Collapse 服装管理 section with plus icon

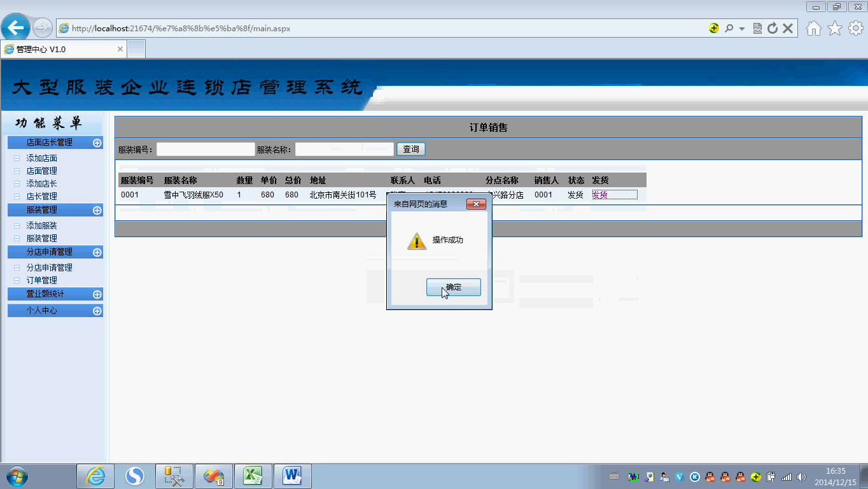97,210
